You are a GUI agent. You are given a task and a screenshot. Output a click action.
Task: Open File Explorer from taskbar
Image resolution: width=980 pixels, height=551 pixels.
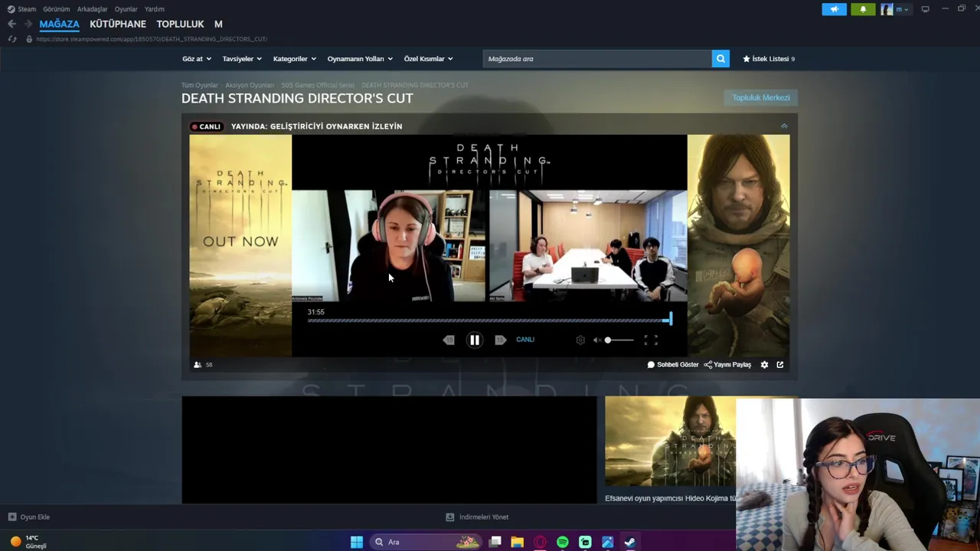pos(518,542)
